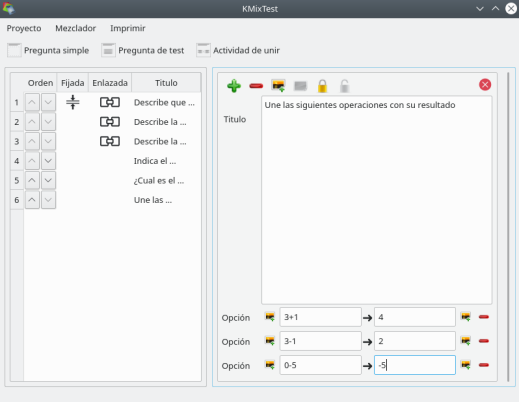Screen dimensions: 519x402
Task: Open the Proyecto menu
Action: (24, 28)
